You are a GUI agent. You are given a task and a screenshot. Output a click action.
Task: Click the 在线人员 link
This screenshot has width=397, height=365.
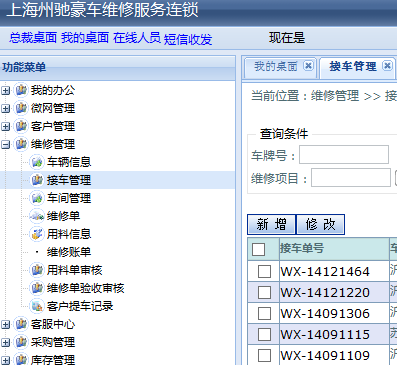point(137,38)
